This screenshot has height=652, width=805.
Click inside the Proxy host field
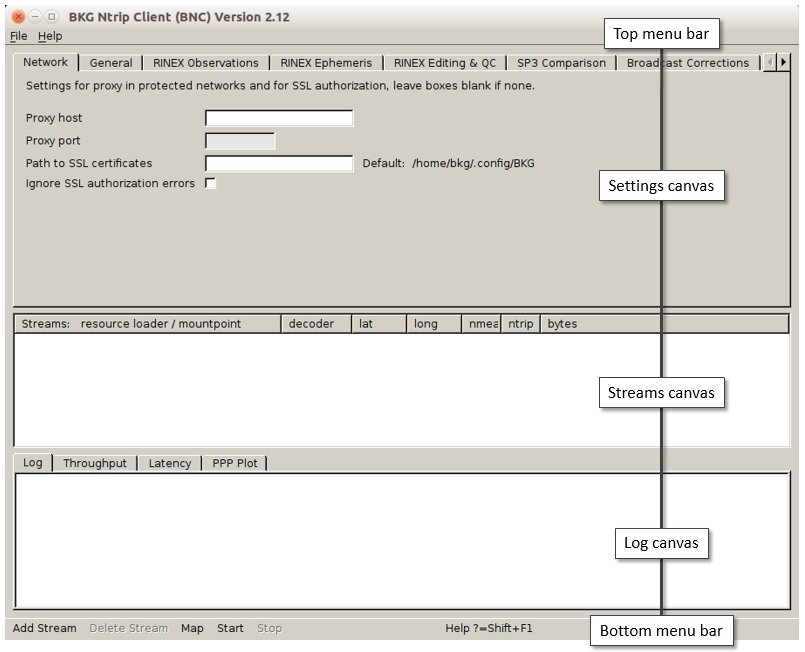coord(278,117)
